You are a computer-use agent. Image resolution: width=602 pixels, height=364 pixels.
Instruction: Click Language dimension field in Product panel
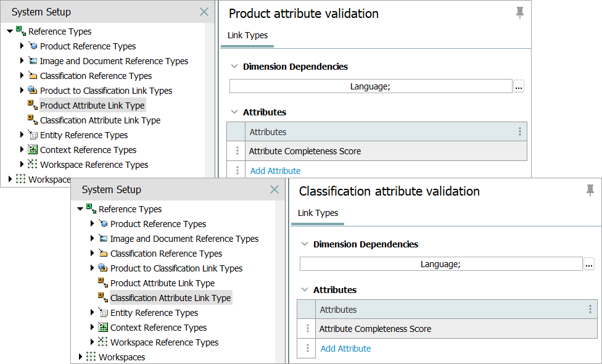371,86
